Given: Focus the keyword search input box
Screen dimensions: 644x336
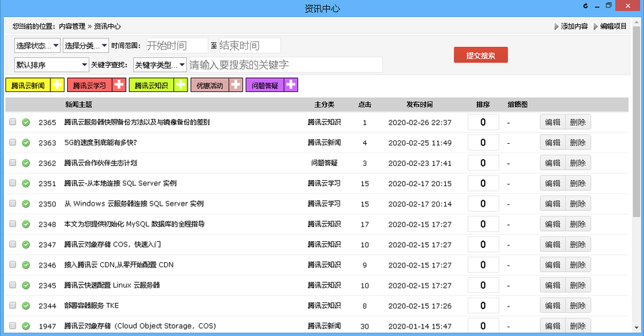Looking at the screenshot, I should (286, 65).
